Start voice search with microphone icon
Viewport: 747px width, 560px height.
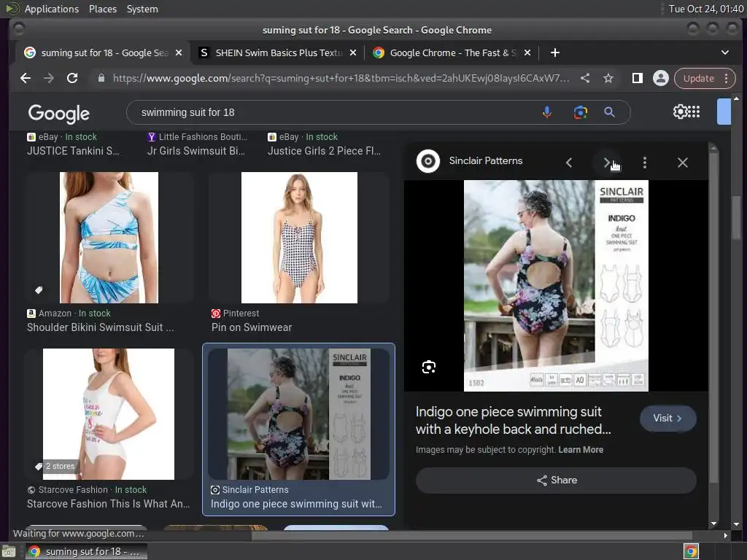click(547, 112)
